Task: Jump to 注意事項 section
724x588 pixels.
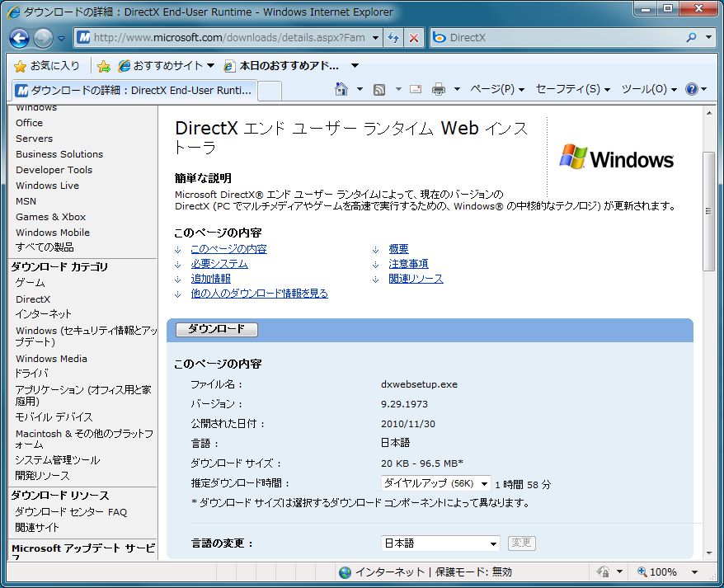Action: pos(408,264)
